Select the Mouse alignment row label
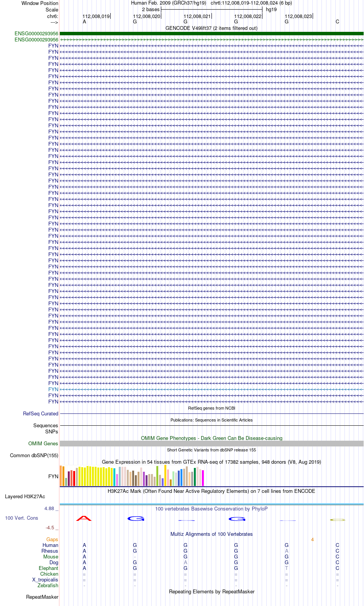364x606 pixels. (x=51, y=557)
